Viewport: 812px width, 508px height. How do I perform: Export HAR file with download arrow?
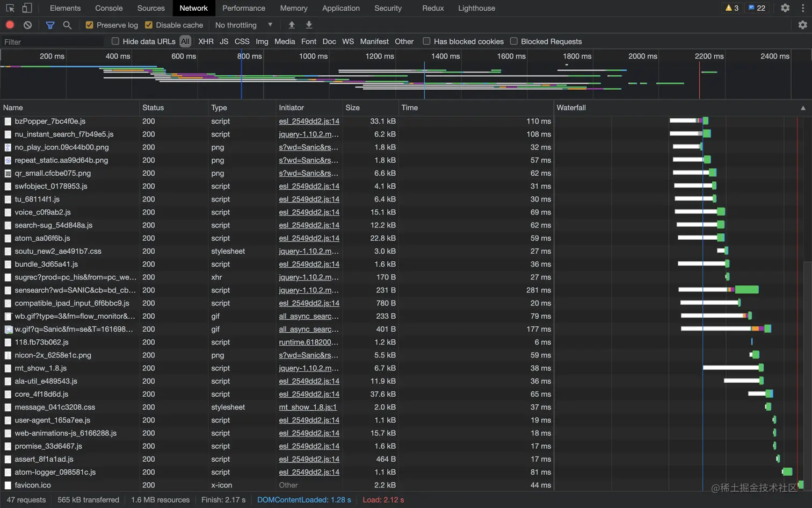coord(309,25)
